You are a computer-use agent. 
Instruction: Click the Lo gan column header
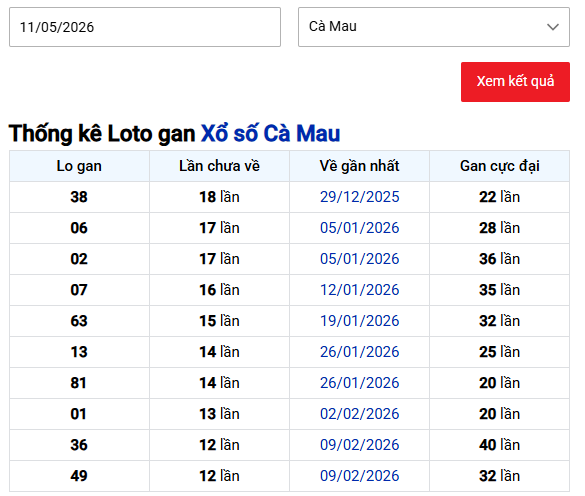tap(79, 166)
